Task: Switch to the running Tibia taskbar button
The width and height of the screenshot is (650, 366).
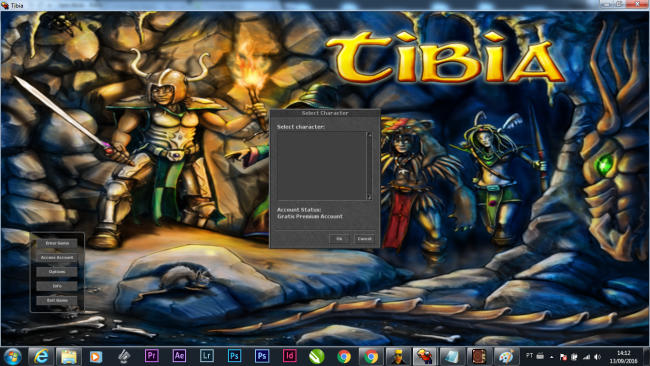Action: (x=424, y=356)
